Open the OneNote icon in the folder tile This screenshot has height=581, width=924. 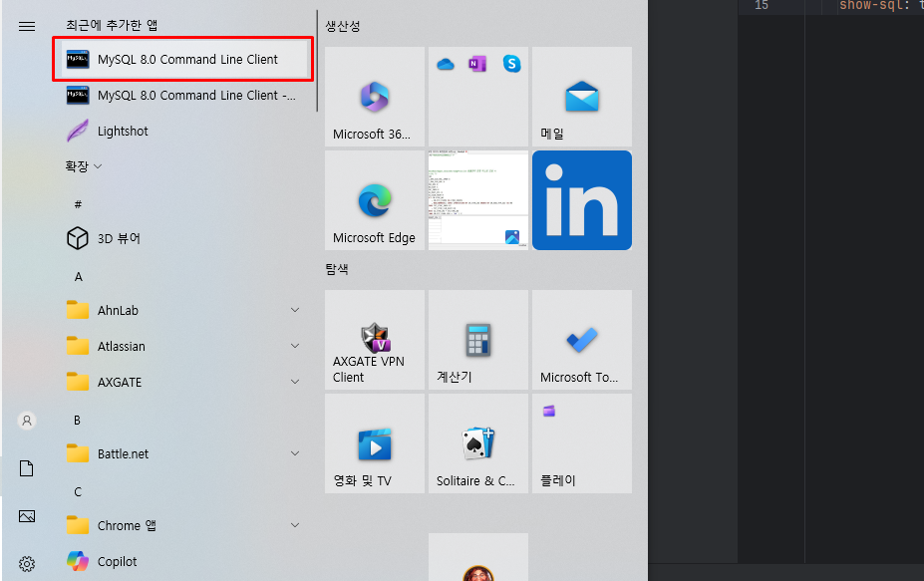tap(477, 64)
